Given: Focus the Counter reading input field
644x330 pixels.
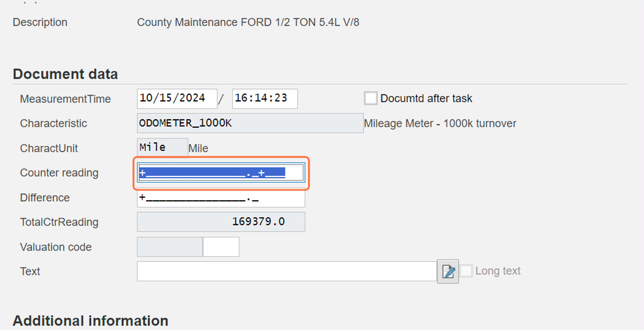Looking at the screenshot, I should tap(221, 173).
